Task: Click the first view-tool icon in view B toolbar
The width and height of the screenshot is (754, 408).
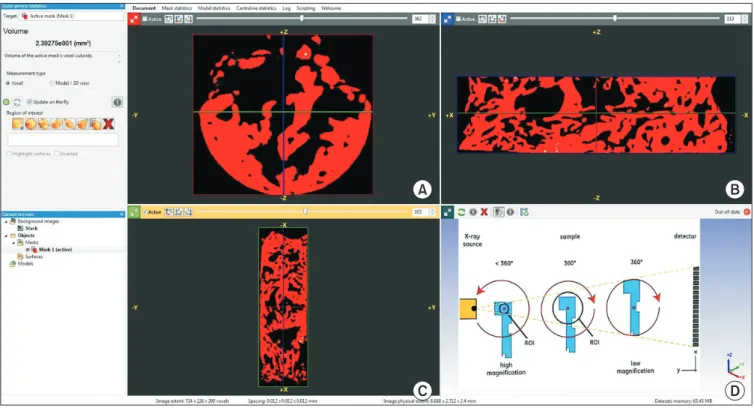Action: coord(482,19)
